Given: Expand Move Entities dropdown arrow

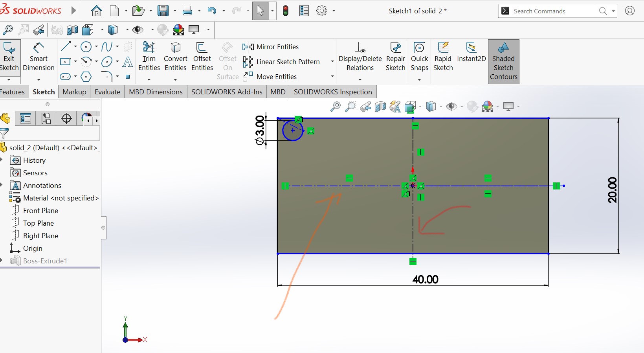Looking at the screenshot, I should 332,77.
